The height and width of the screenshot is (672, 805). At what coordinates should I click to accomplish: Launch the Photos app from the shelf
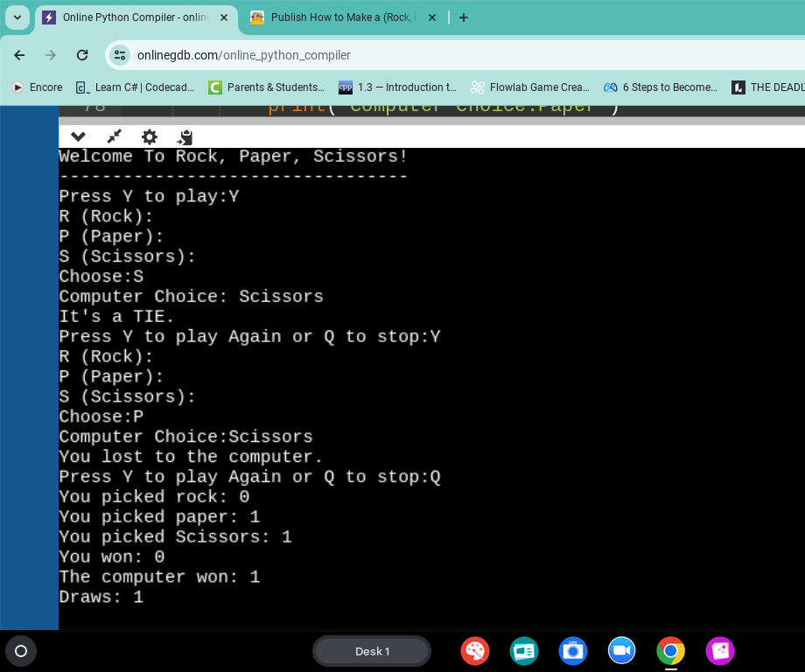(x=720, y=651)
